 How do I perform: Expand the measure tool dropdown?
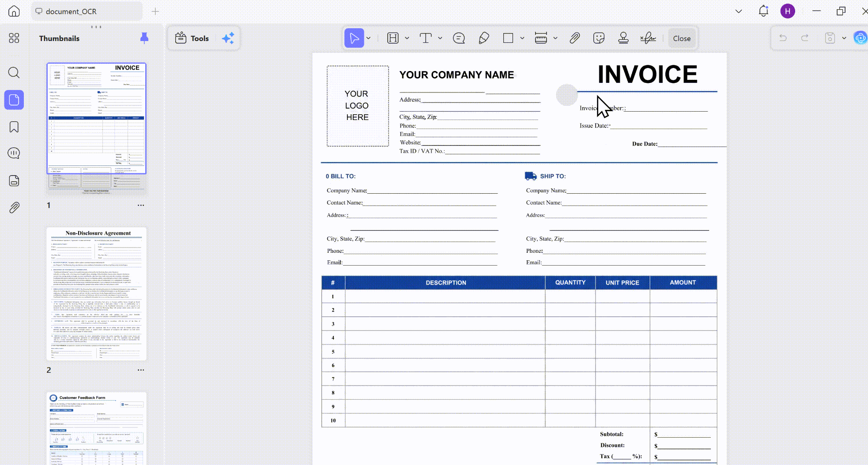pyautogui.click(x=555, y=38)
